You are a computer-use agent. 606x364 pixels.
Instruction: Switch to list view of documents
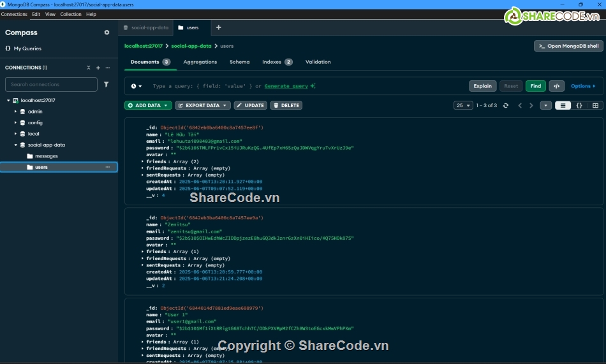tap(563, 105)
